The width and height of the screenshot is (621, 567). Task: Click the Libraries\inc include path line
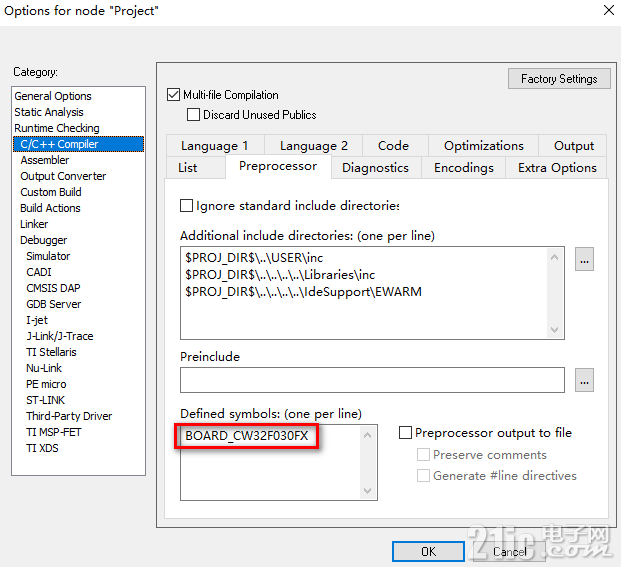click(280, 275)
